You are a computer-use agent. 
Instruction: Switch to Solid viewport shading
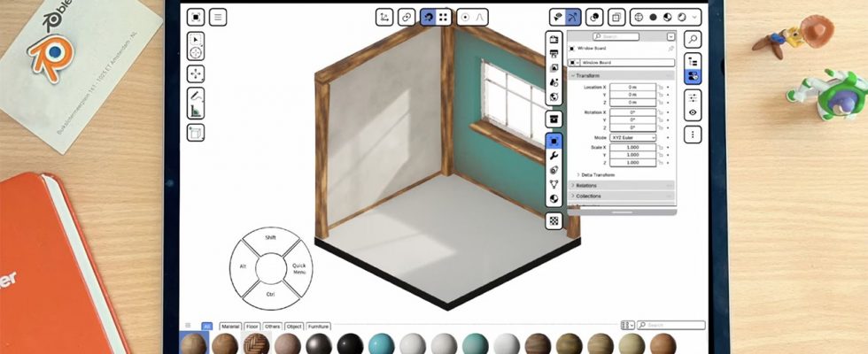click(654, 17)
